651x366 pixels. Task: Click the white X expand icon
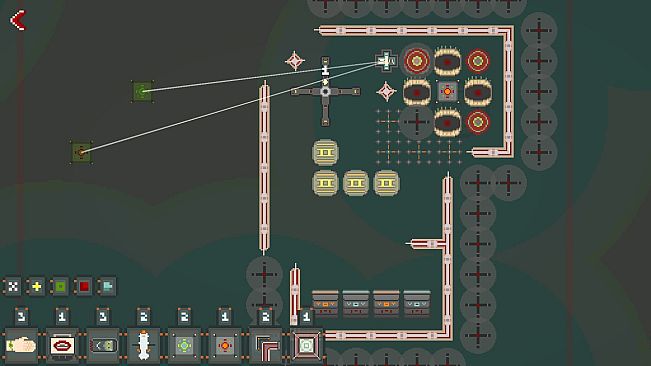coord(13,286)
